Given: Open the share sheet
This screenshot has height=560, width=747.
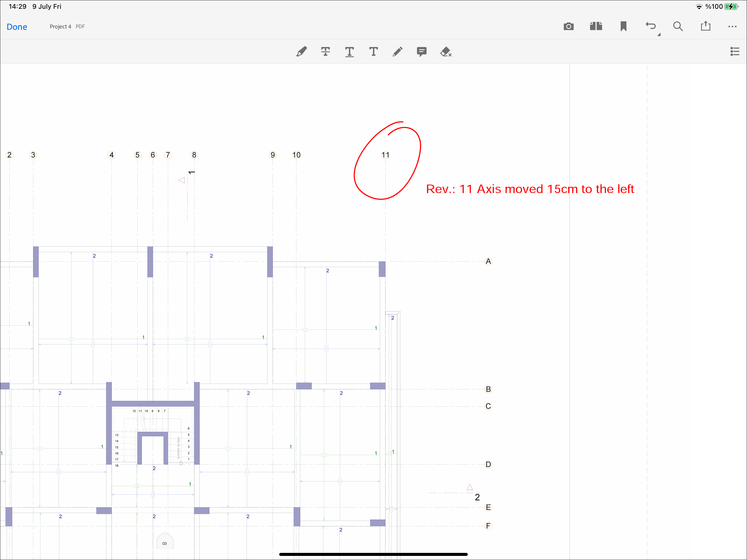Looking at the screenshot, I should [705, 26].
